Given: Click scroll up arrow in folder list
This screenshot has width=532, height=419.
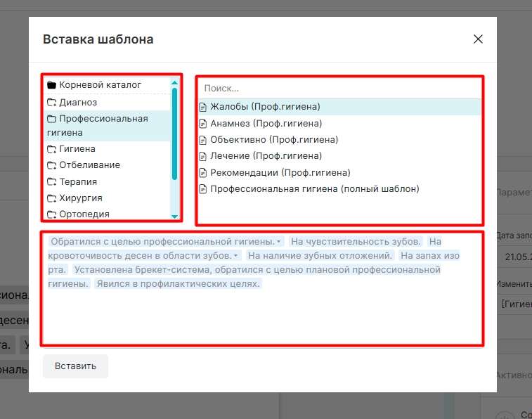Looking at the screenshot, I should (175, 83).
